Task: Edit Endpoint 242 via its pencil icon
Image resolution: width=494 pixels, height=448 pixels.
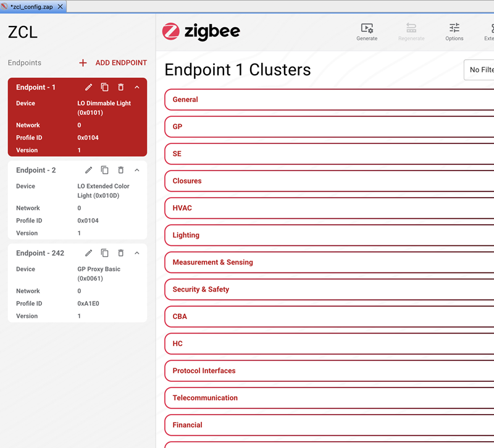Action: coord(89,253)
